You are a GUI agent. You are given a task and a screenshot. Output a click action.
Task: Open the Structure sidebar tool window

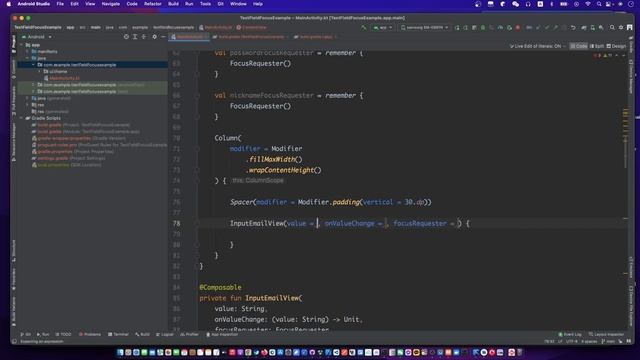point(14,251)
